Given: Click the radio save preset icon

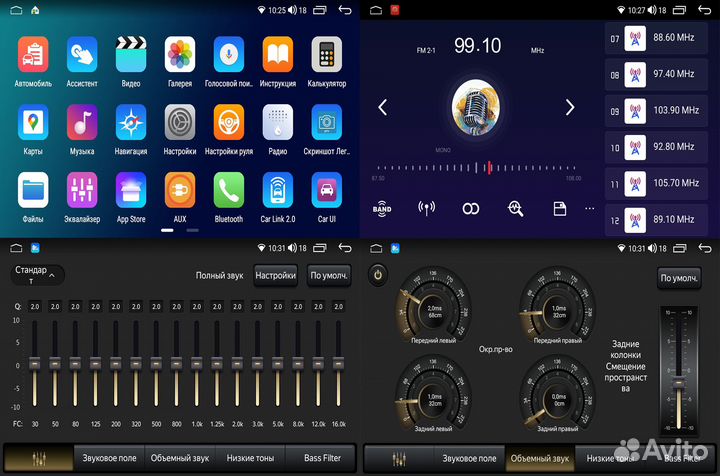Looking at the screenshot, I should (560, 208).
